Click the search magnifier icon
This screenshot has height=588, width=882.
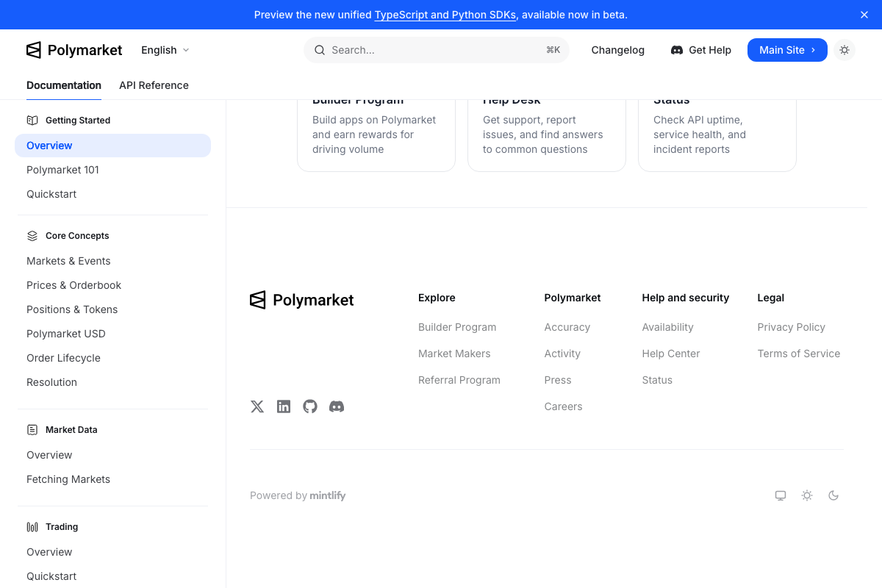point(320,50)
